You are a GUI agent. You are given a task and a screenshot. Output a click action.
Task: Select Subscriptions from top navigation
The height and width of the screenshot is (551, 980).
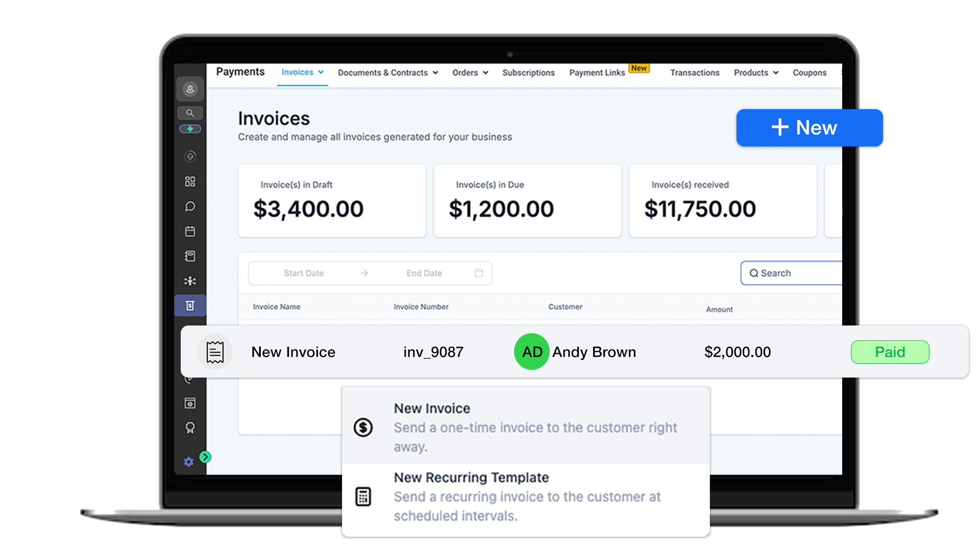(528, 72)
